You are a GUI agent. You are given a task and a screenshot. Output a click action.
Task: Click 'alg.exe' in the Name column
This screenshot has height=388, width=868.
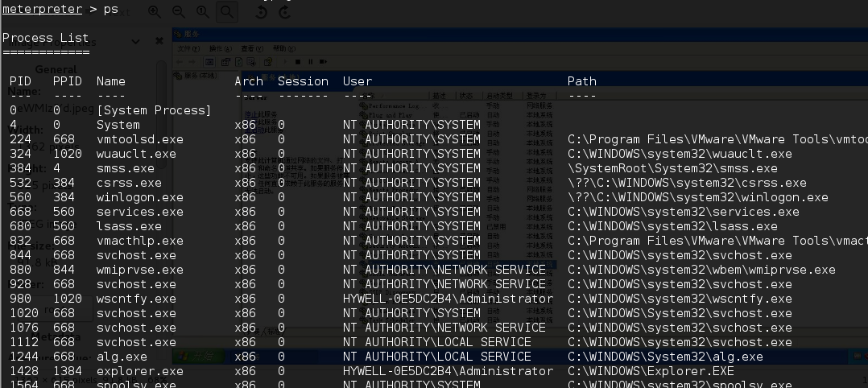click(x=122, y=357)
